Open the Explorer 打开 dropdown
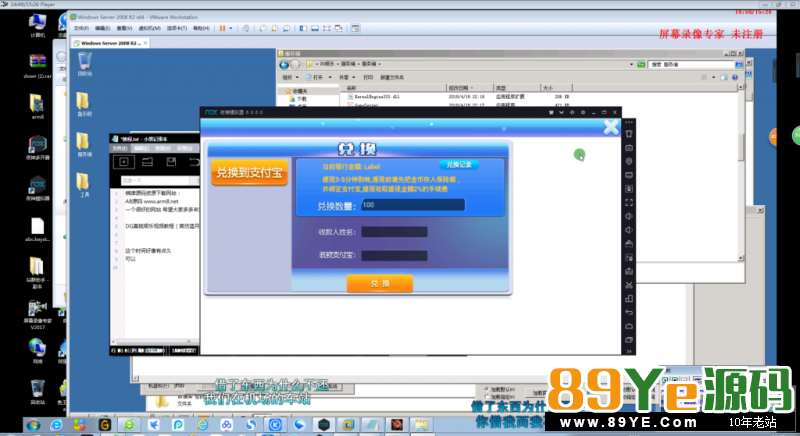 tap(318, 78)
